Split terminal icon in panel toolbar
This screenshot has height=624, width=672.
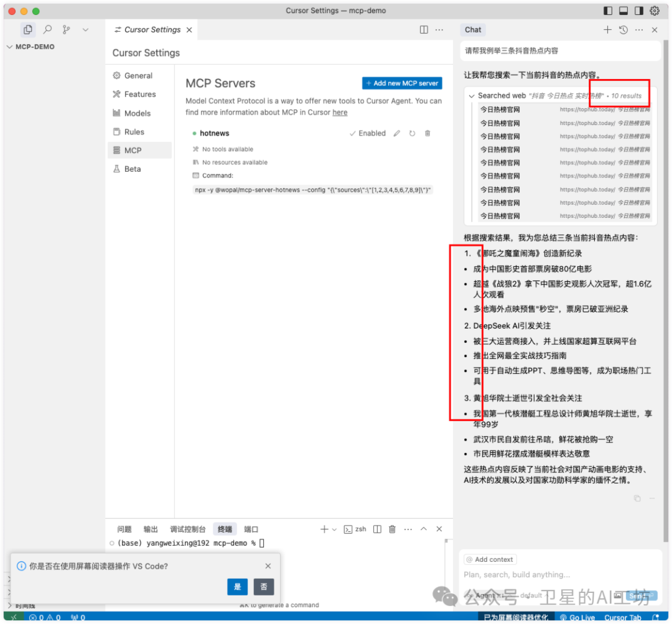pyautogui.click(x=376, y=529)
